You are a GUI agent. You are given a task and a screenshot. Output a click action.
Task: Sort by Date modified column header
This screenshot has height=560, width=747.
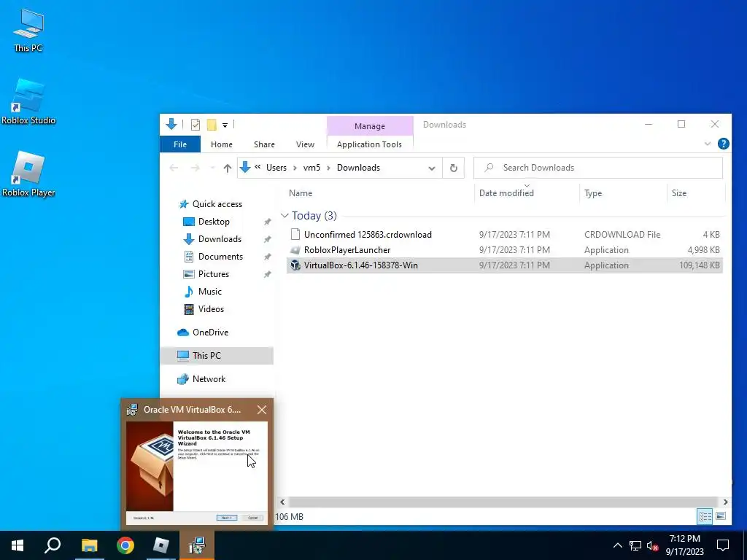[x=506, y=192]
